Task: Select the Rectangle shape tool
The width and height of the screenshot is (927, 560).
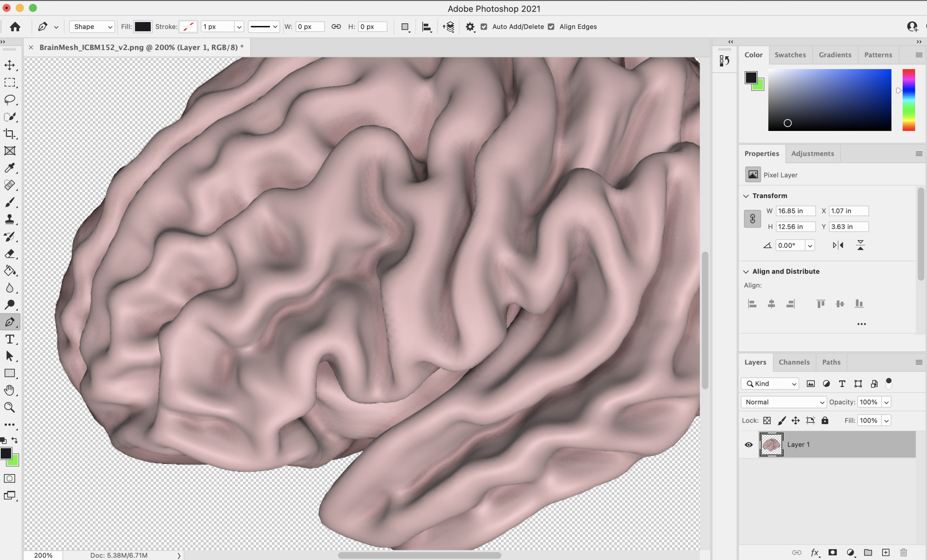Action: point(10,373)
